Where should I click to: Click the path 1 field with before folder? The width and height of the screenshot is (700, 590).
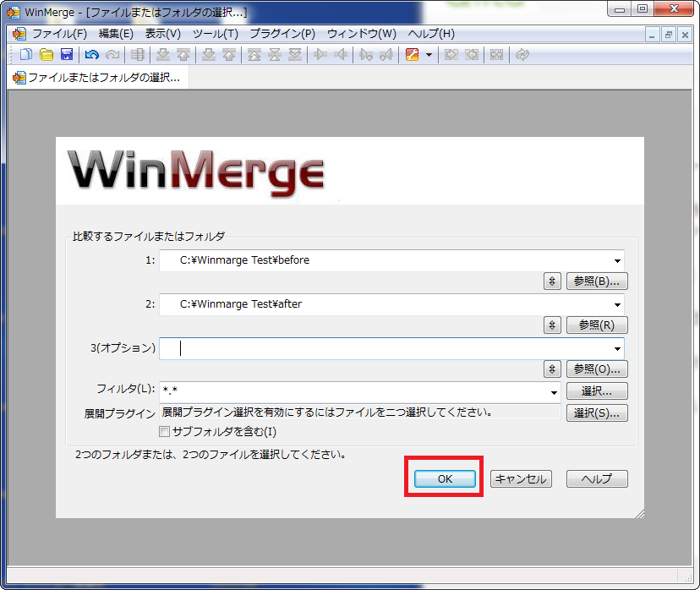[x=391, y=260]
